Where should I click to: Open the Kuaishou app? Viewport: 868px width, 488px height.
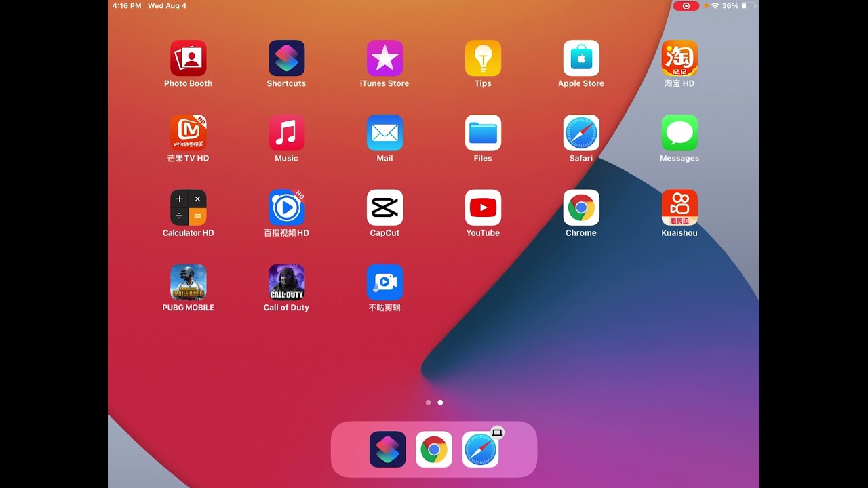point(679,207)
